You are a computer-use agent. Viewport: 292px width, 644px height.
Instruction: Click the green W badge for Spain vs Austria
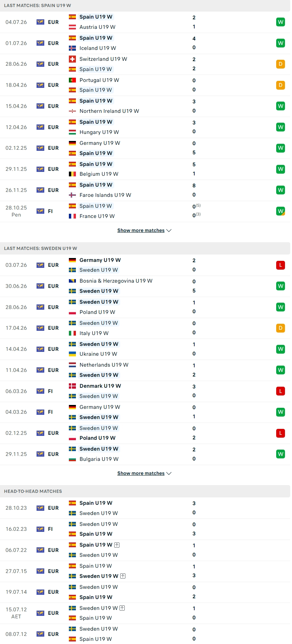[280, 22]
